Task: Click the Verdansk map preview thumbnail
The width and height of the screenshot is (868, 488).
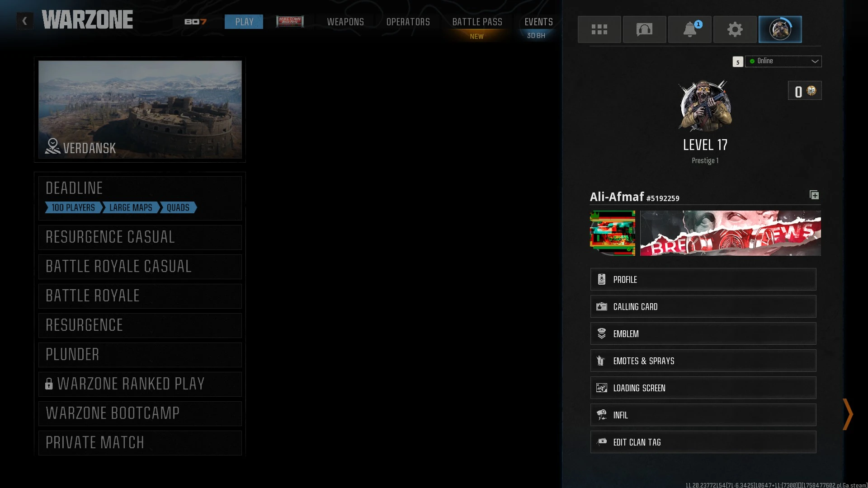Action: (x=140, y=109)
